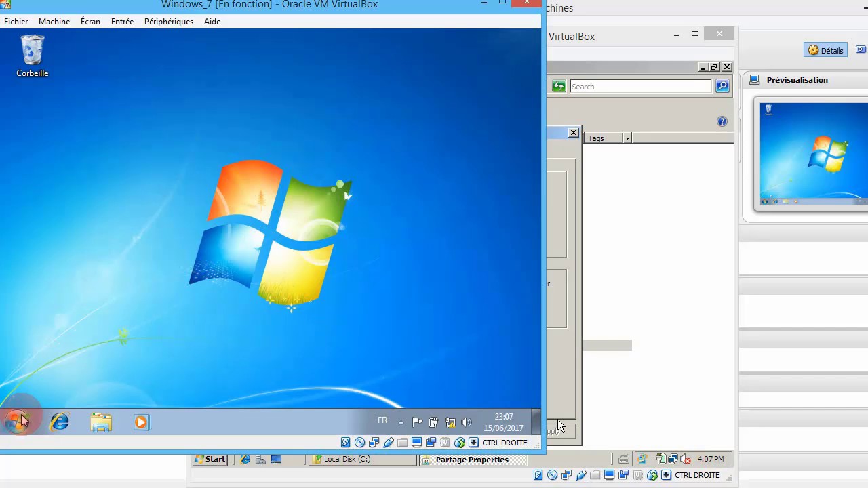The width and height of the screenshot is (868, 488).
Task: Click shared folders icon in Windows_7 status bar
Action: pos(402,443)
